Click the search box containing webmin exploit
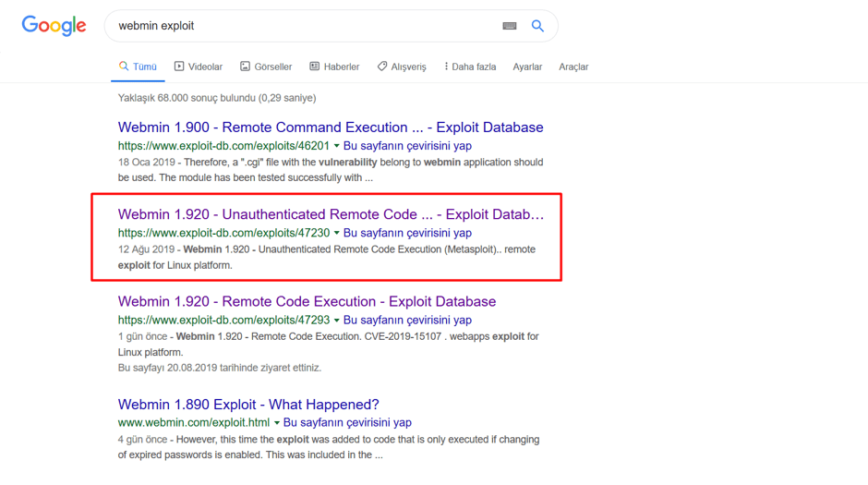The image size is (868, 485). [x=331, y=26]
